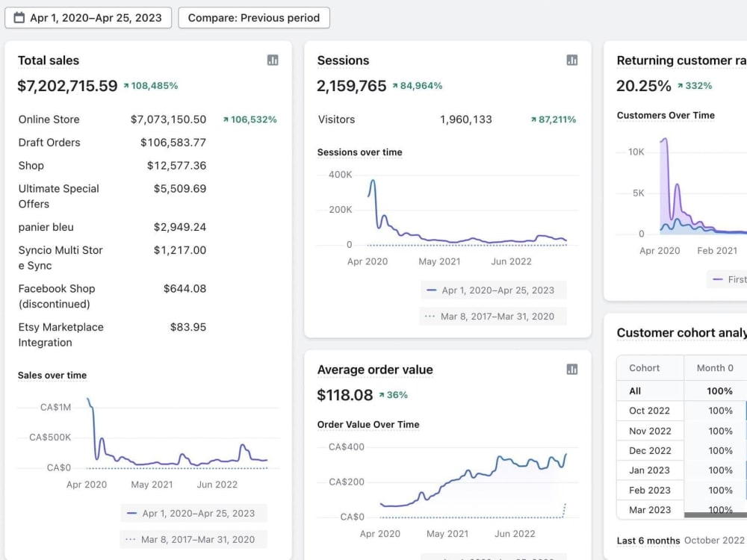Toggle Mar 8, 2017–Mar 31, 2020 legend under Sessions chart

492,316
